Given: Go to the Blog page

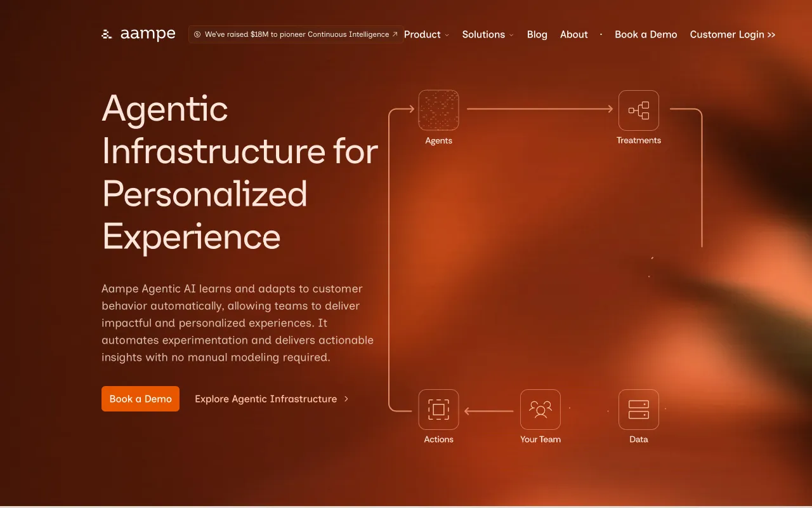Looking at the screenshot, I should (537, 34).
